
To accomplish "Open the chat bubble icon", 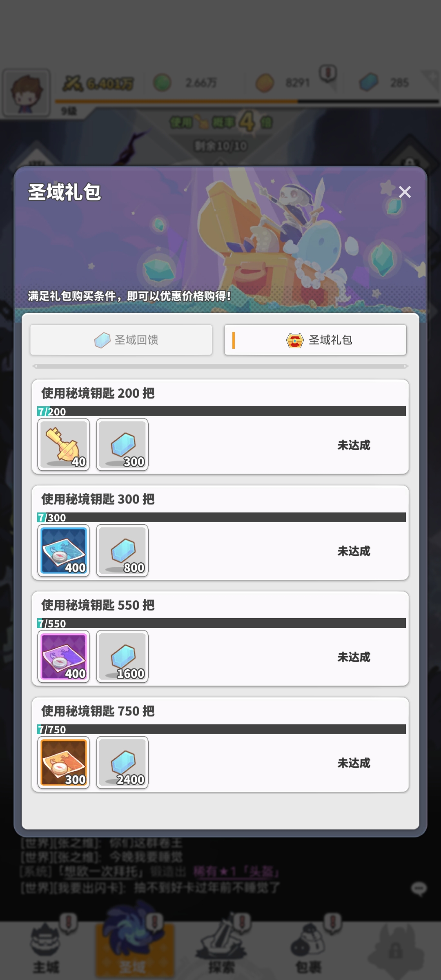I will 419,889.
